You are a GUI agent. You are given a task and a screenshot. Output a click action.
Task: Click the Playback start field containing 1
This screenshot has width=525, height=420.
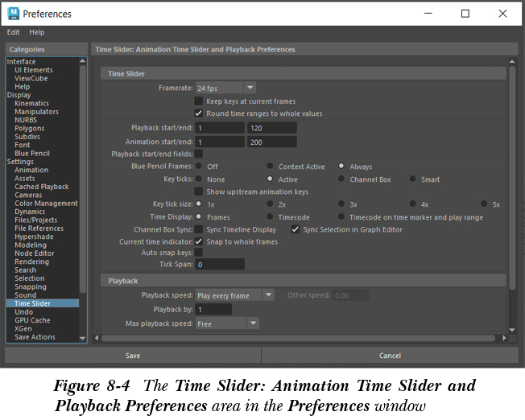(219, 128)
